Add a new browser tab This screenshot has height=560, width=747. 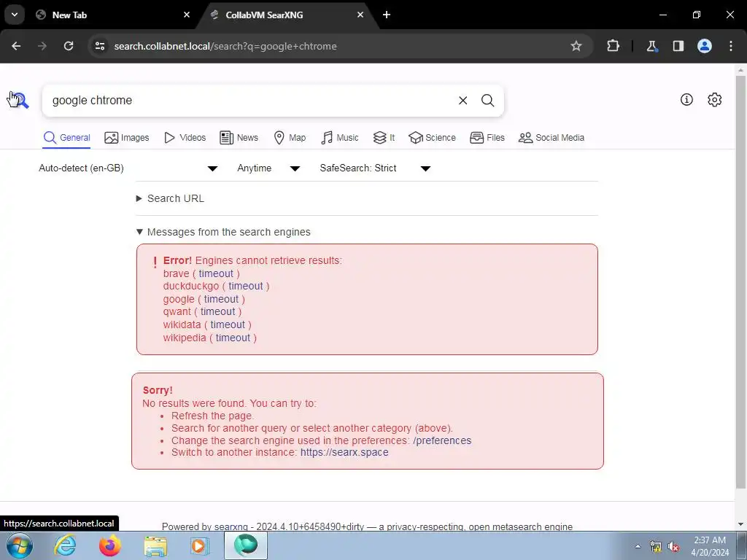(387, 15)
